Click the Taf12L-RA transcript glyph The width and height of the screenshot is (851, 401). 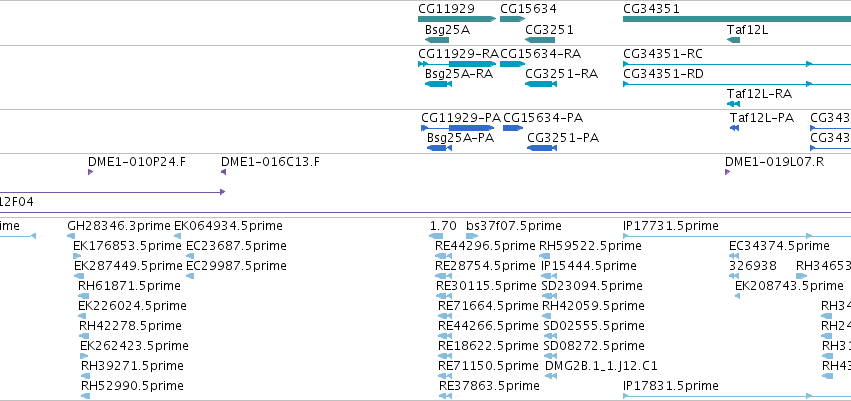(x=733, y=104)
